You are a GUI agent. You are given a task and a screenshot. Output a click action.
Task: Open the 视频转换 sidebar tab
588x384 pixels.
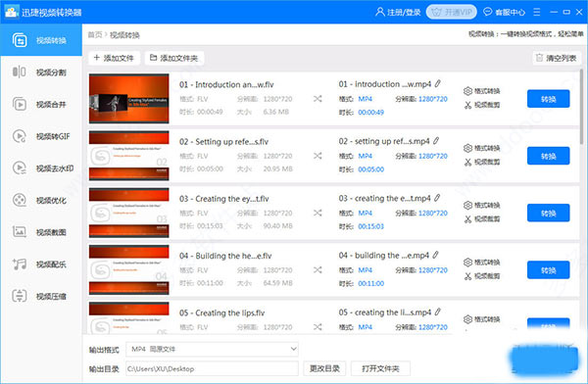pyautogui.click(x=41, y=40)
